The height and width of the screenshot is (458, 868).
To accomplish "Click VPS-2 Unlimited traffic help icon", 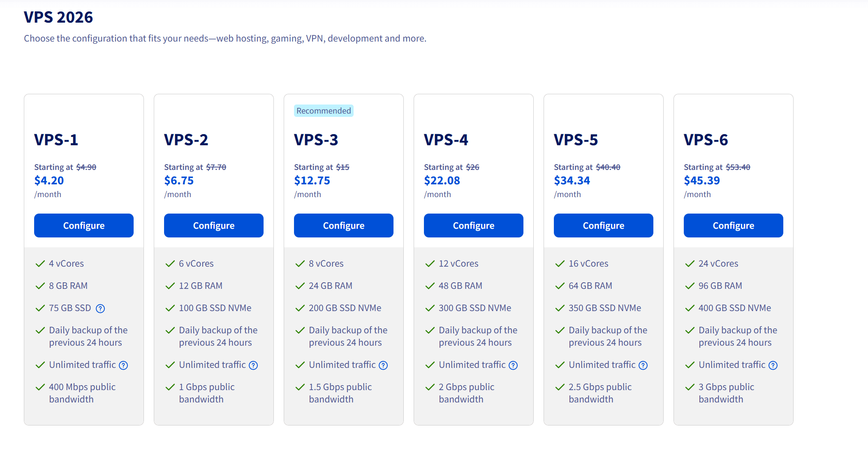I will click(253, 365).
